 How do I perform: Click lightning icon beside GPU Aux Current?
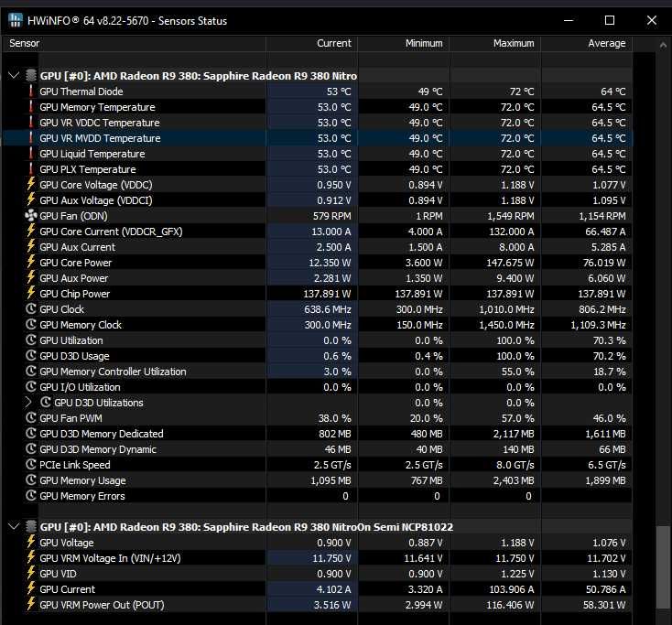click(x=31, y=246)
